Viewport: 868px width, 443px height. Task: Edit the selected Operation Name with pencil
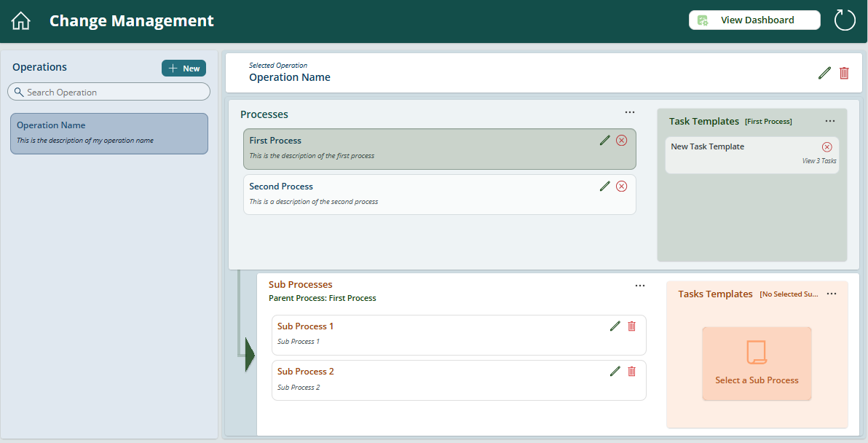point(824,73)
